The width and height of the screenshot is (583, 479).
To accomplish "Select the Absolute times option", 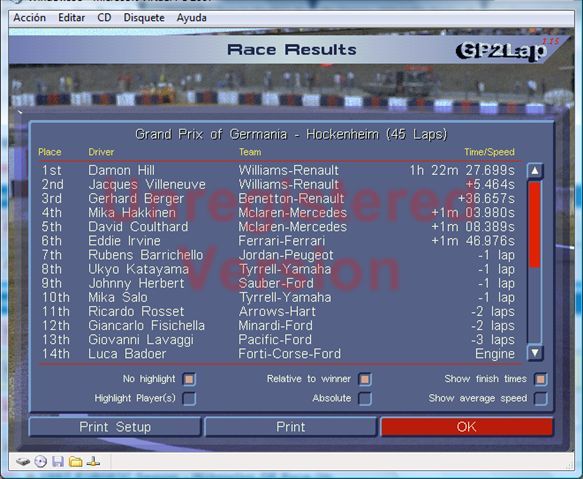I will (364, 398).
